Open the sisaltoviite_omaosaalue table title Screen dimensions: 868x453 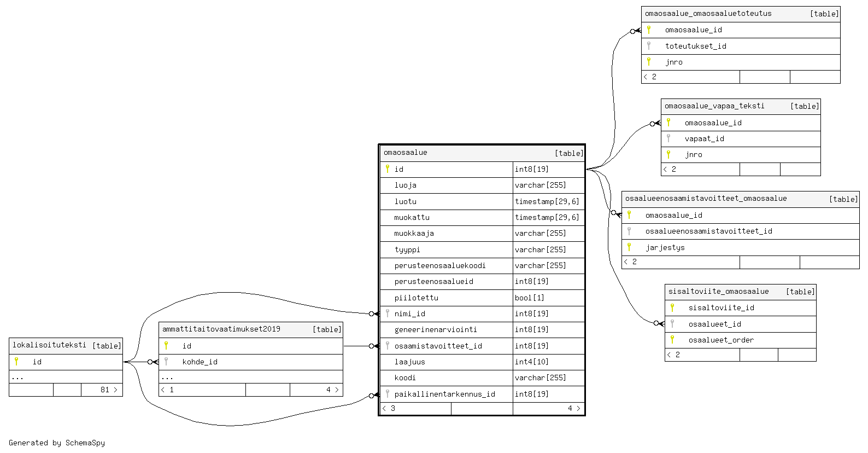tap(718, 292)
